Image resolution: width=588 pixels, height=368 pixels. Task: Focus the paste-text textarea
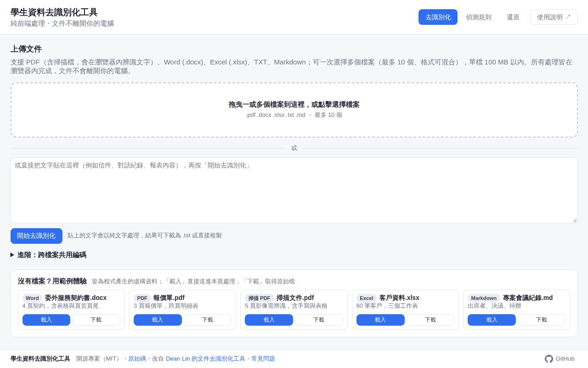[294, 190]
